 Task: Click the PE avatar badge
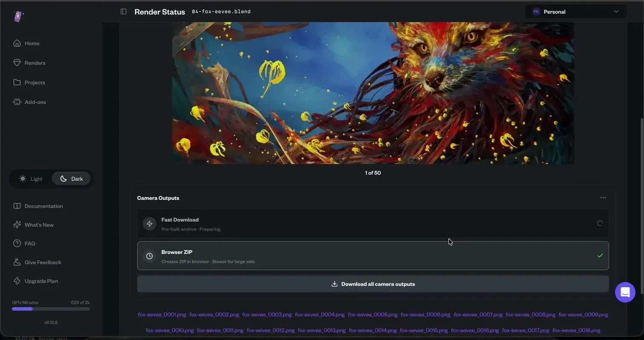coord(536,12)
